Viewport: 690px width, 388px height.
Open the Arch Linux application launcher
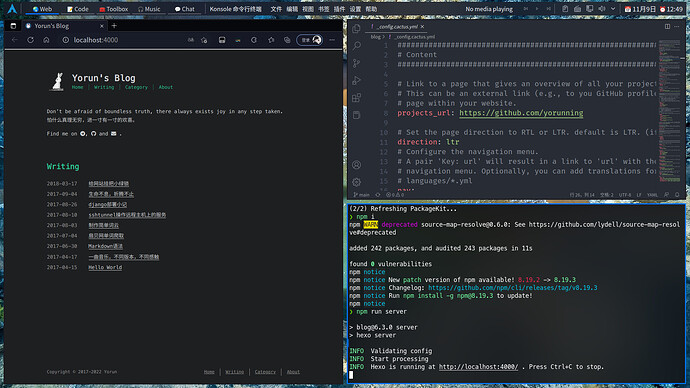coord(12,9)
